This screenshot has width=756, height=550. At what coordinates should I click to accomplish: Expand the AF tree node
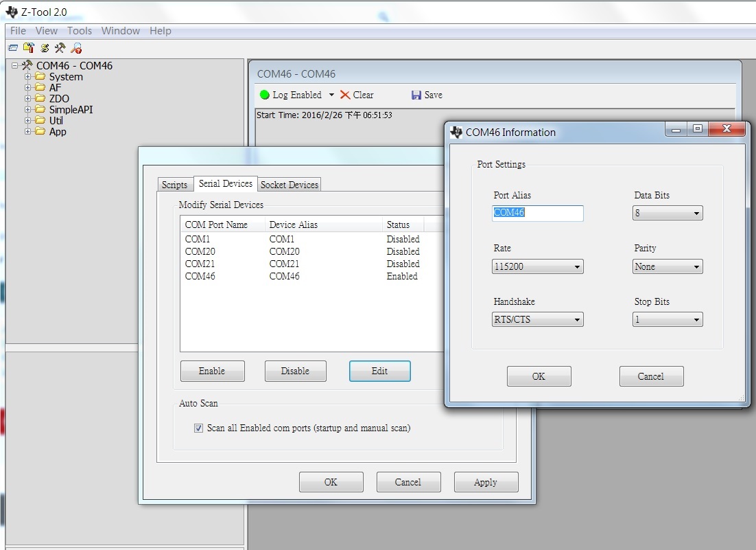(x=27, y=87)
